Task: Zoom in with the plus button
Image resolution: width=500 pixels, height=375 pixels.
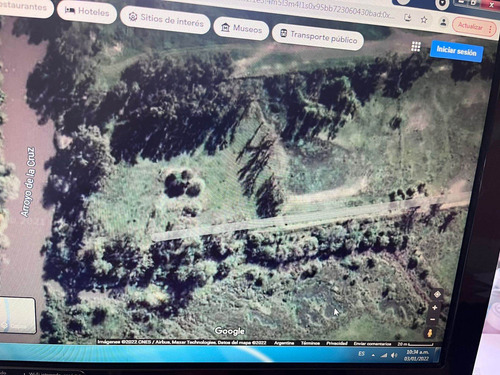Action: point(434,308)
